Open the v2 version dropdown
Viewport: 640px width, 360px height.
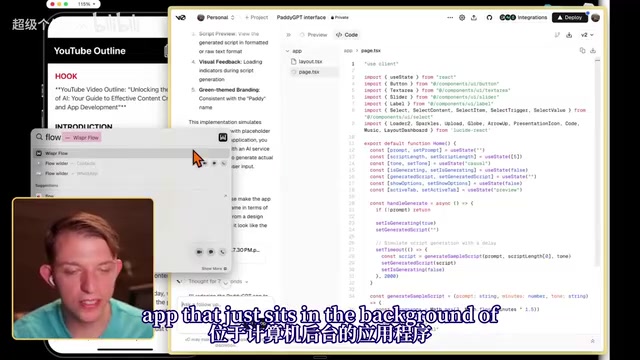(x=587, y=35)
